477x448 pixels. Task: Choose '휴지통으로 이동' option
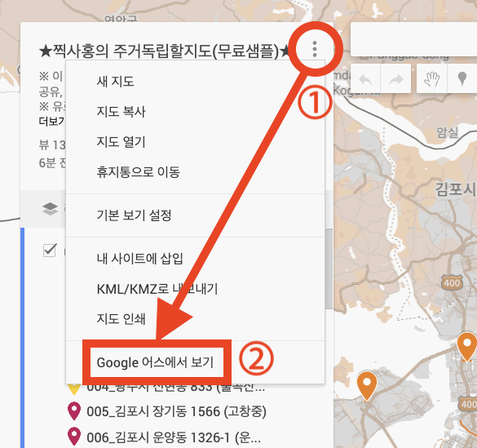195,172
